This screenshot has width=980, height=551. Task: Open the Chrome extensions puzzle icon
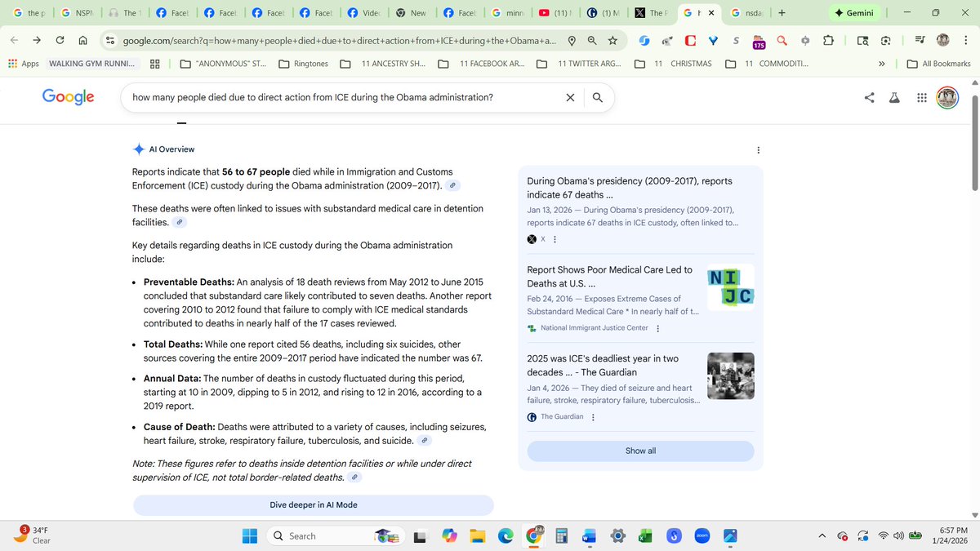tap(828, 41)
